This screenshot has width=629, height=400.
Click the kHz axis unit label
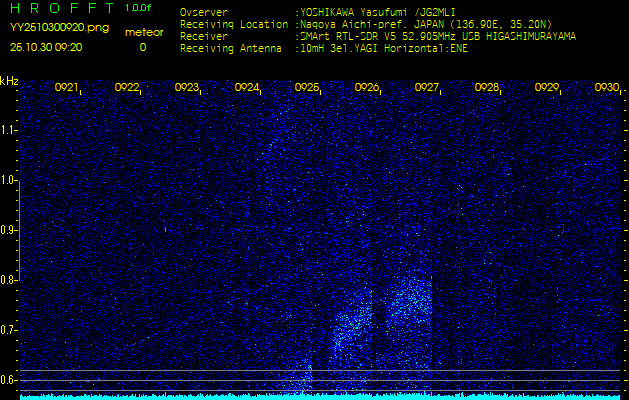point(9,81)
